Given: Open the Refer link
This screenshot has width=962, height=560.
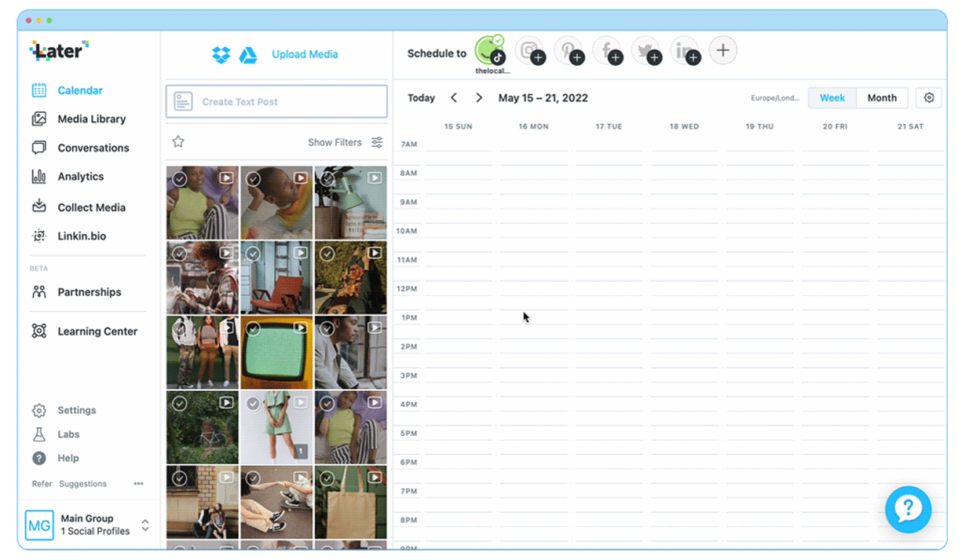Looking at the screenshot, I should point(42,484).
